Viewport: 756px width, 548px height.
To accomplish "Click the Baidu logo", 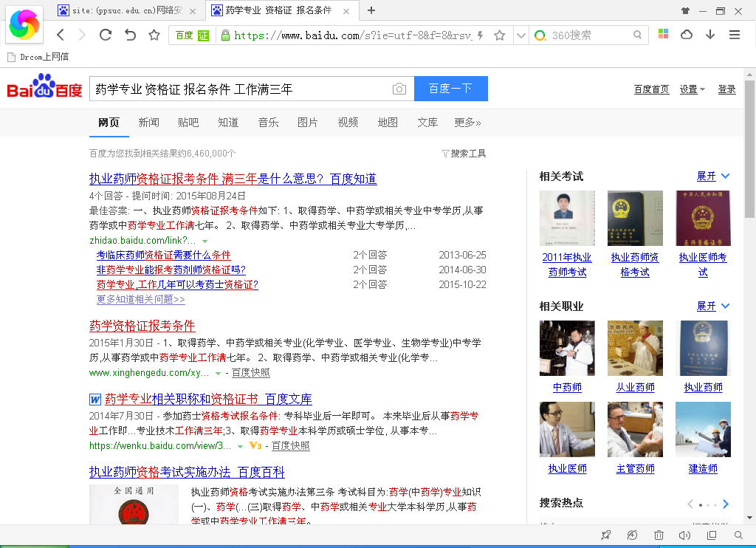I will pos(45,87).
